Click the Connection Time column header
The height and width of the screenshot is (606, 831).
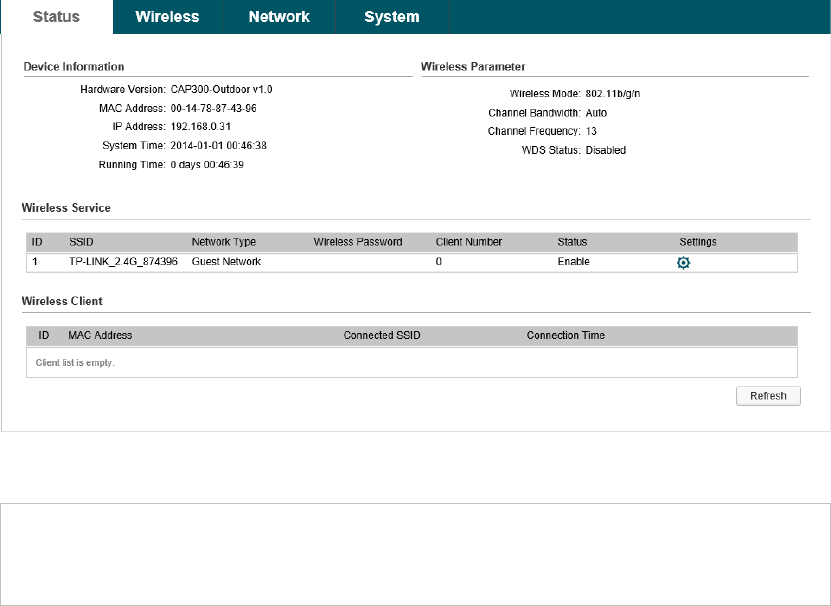(x=565, y=335)
